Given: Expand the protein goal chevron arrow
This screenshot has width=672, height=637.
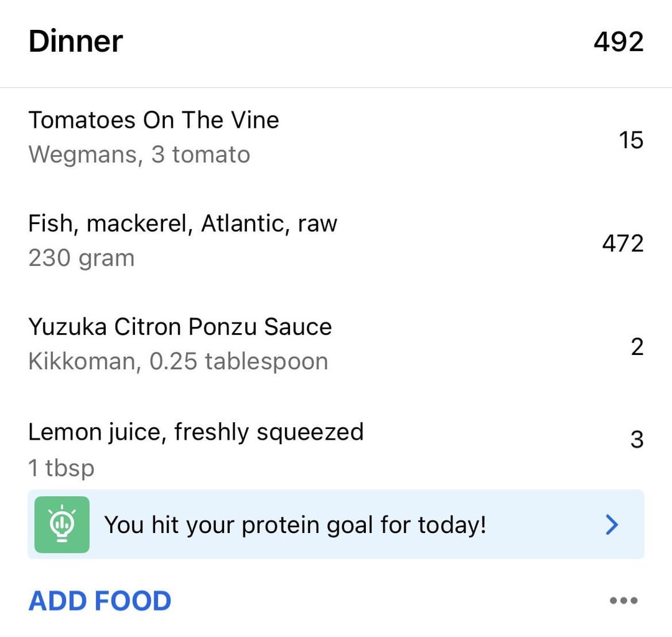Looking at the screenshot, I should (612, 526).
